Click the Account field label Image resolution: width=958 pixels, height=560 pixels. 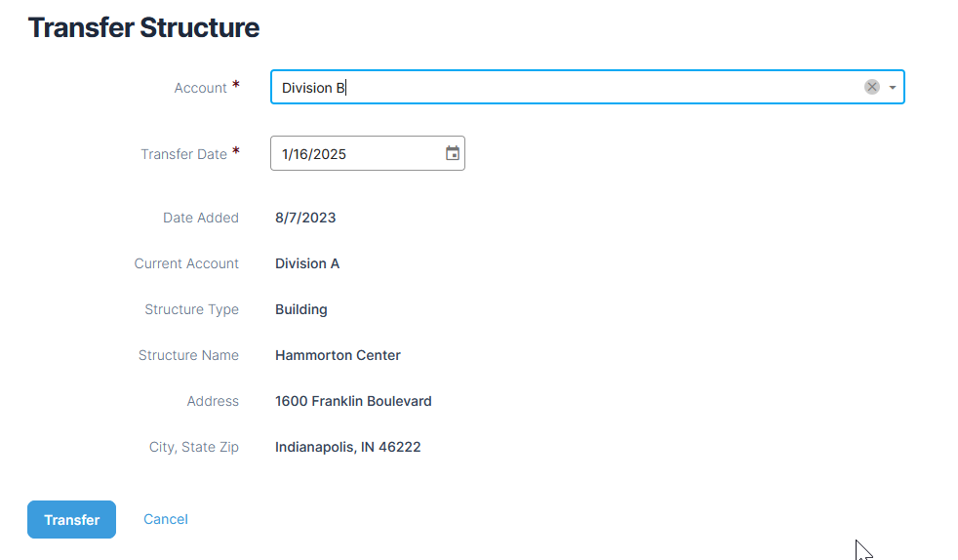(200, 88)
